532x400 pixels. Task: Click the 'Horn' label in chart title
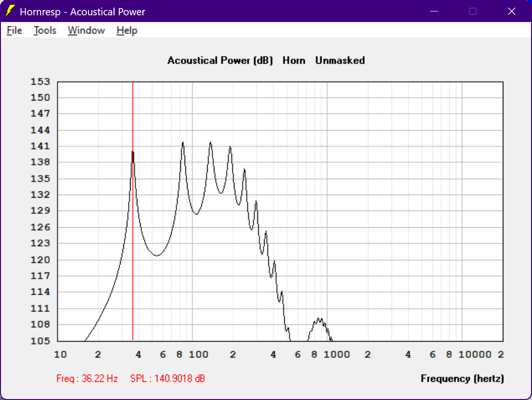pos(294,60)
